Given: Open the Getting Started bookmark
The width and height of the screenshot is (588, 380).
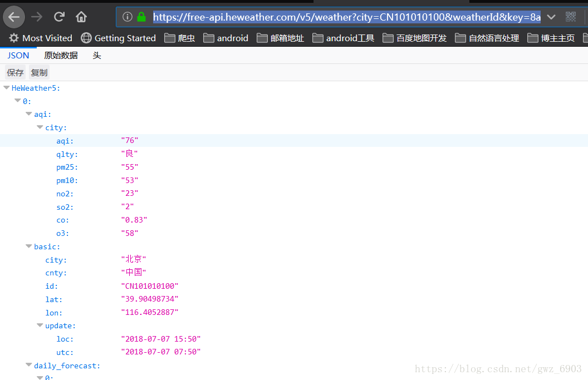Looking at the screenshot, I should (x=118, y=38).
